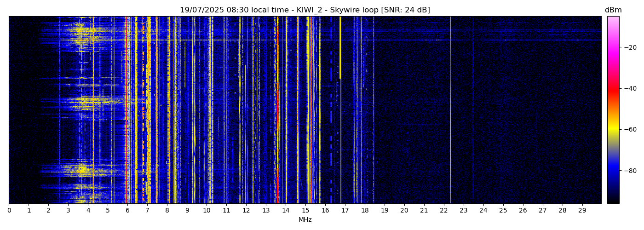Viewport: 644px width, 230px height.
Task: Click the -20 colorbar tick label
Action: (x=630, y=47)
